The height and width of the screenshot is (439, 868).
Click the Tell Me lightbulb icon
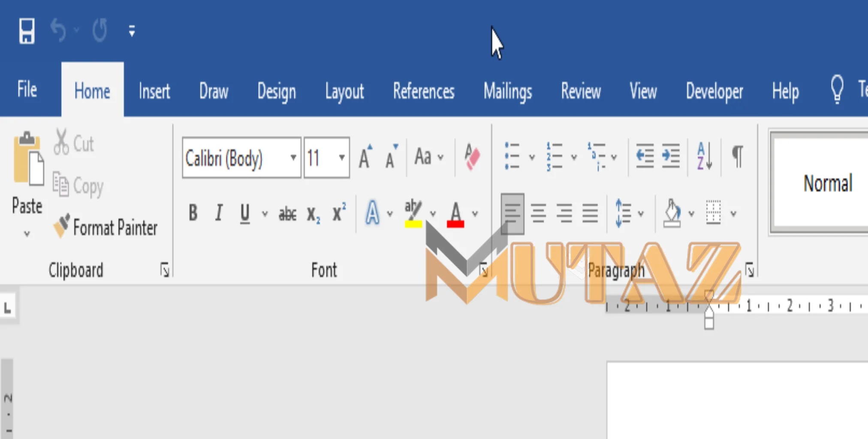[x=837, y=89]
